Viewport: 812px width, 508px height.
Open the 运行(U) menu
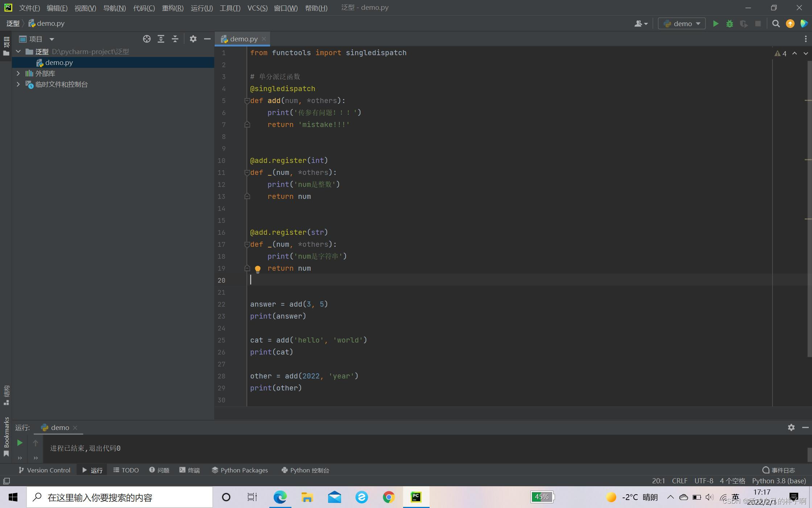click(202, 8)
